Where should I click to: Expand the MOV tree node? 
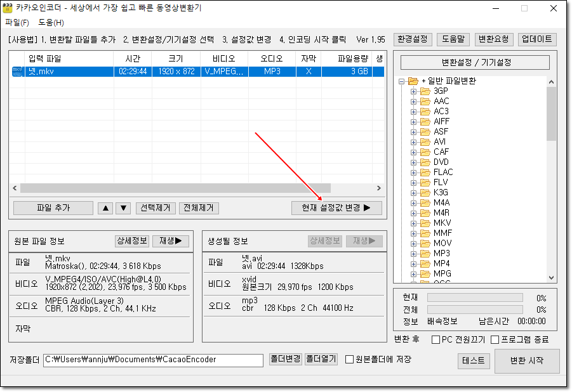point(413,244)
